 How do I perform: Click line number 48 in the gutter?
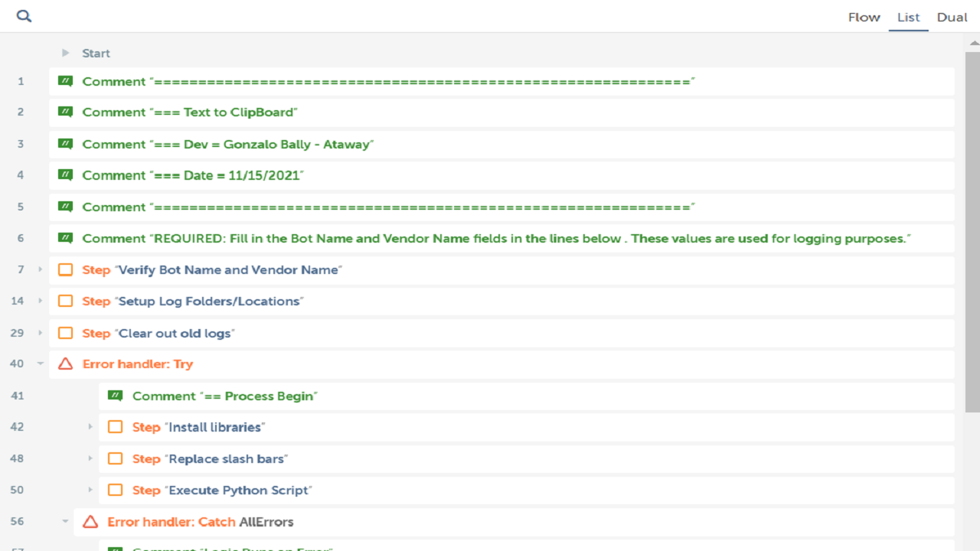18,458
